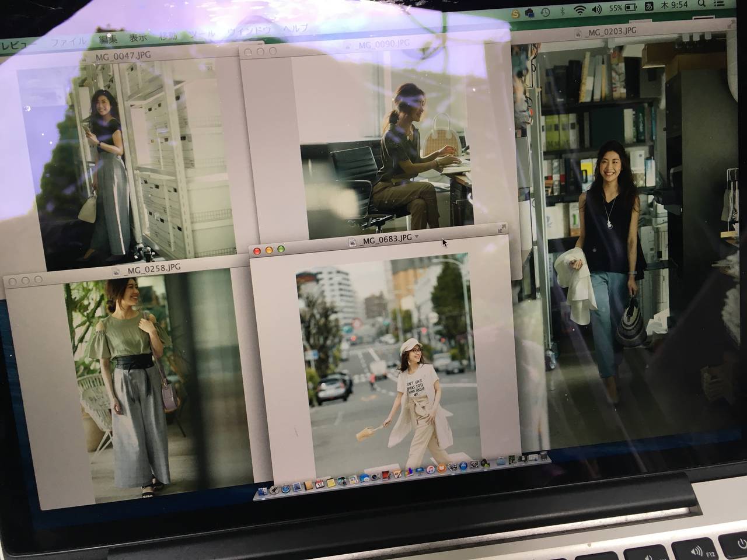Open Keynote podium icon in the Dock
747x560 pixels.
[x=420, y=471]
